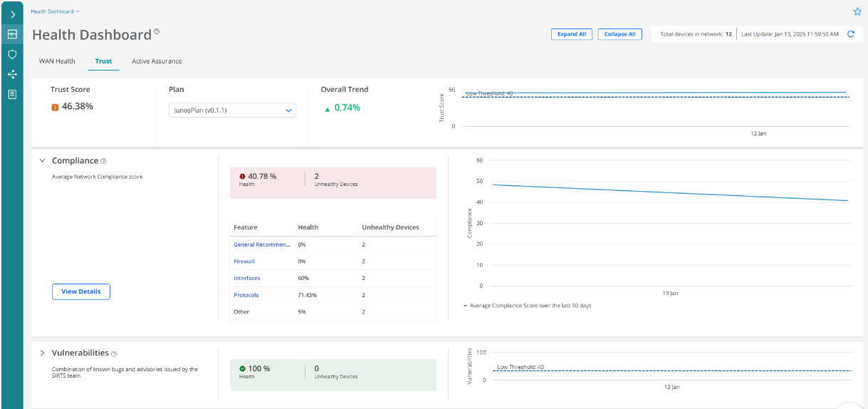Switch to the Active Assurance tab
Image resolution: width=868 pixels, height=409 pixels.
(x=157, y=61)
